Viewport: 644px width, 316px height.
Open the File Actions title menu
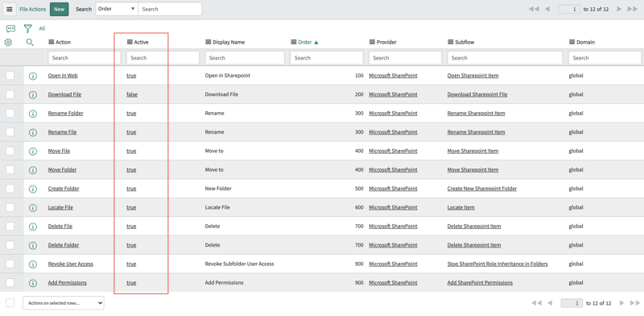point(33,9)
